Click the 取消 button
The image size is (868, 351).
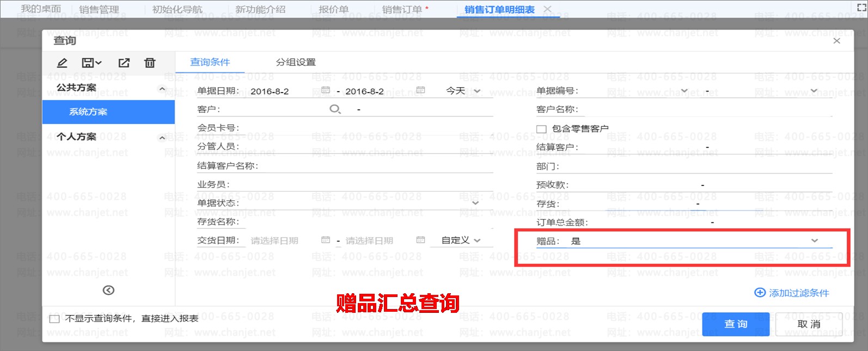[x=809, y=324]
